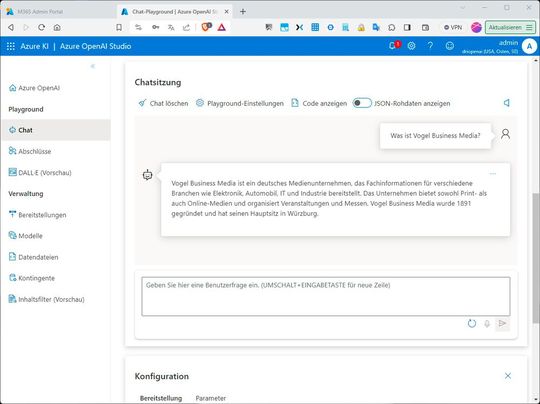Open notifications bell with red badge
The image size is (540, 404).
394,45
